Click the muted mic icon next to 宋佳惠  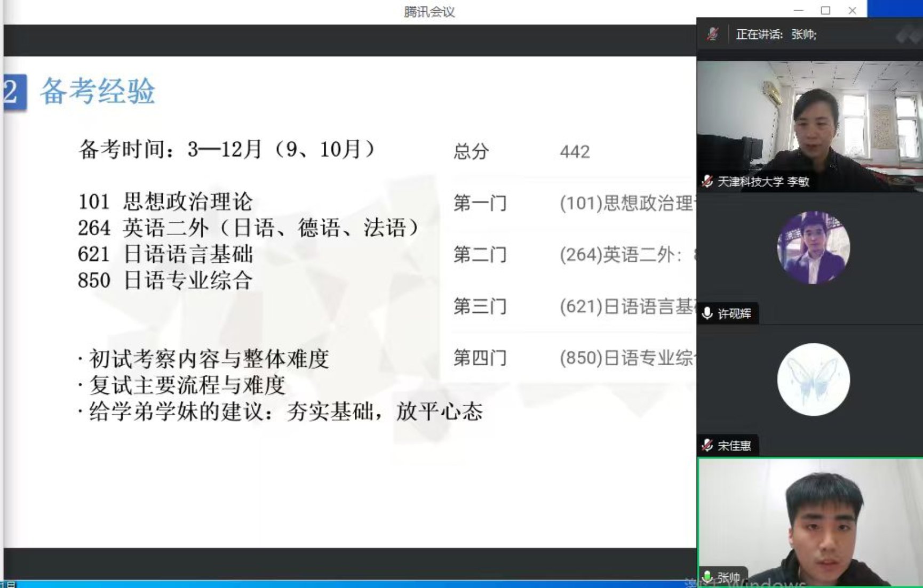(x=708, y=445)
